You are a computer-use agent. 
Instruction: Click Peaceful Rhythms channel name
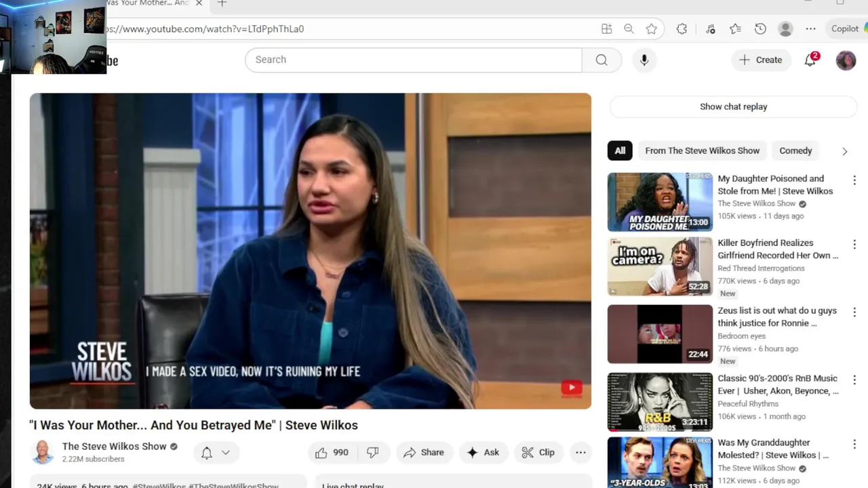tap(748, 404)
